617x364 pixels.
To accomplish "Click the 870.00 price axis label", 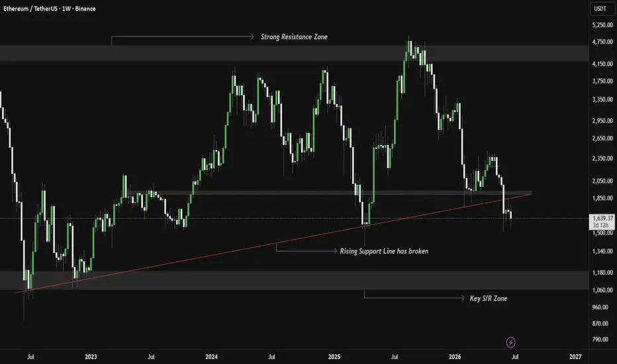I will [600, 323].
